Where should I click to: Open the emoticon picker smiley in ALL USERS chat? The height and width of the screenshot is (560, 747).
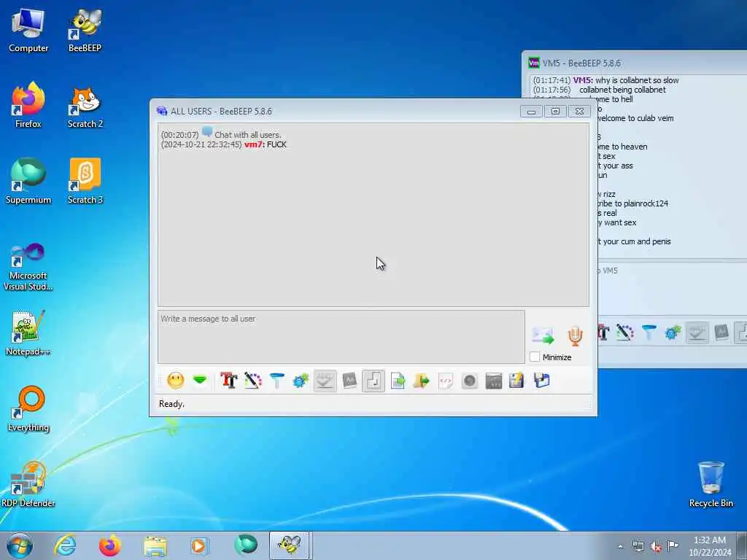[175, 381]
